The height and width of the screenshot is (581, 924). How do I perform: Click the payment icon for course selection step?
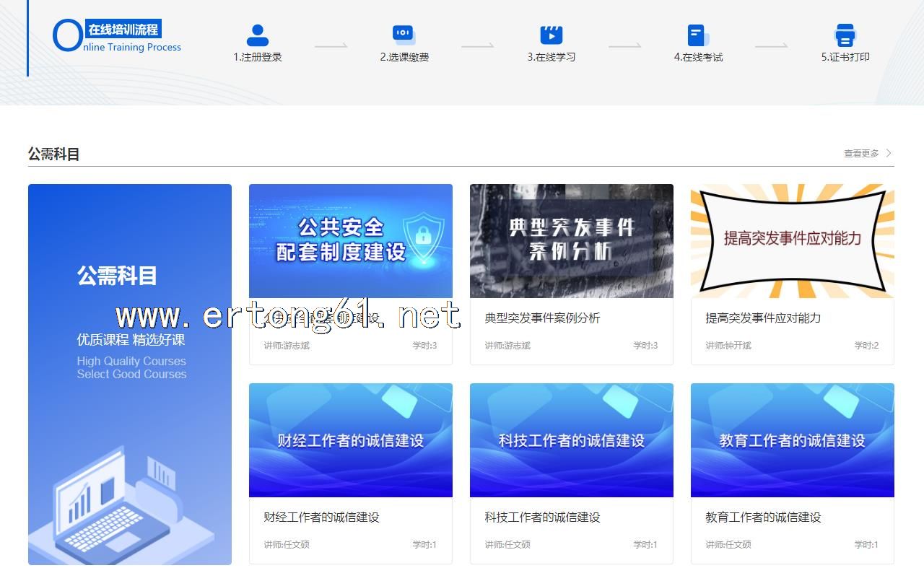coord(404,35)
